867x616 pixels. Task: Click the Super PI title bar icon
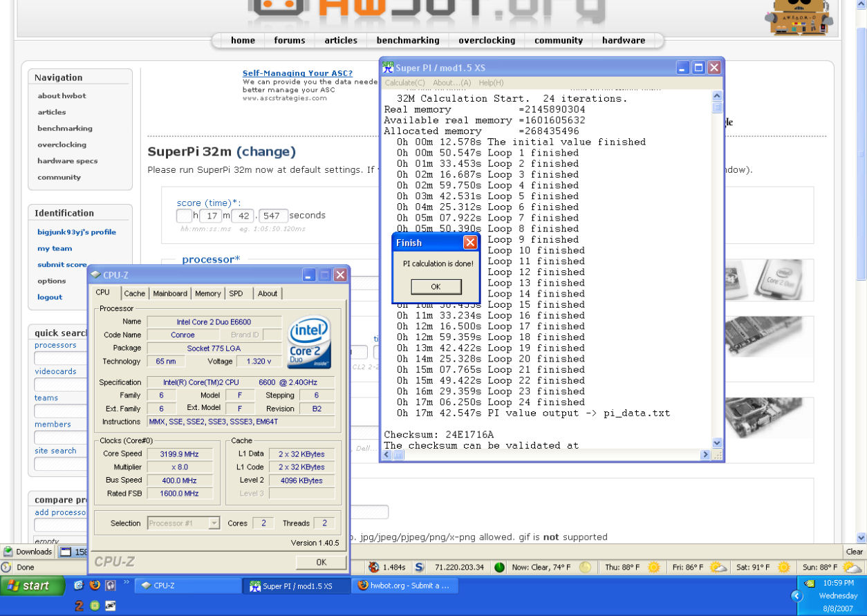pos(388,68)
